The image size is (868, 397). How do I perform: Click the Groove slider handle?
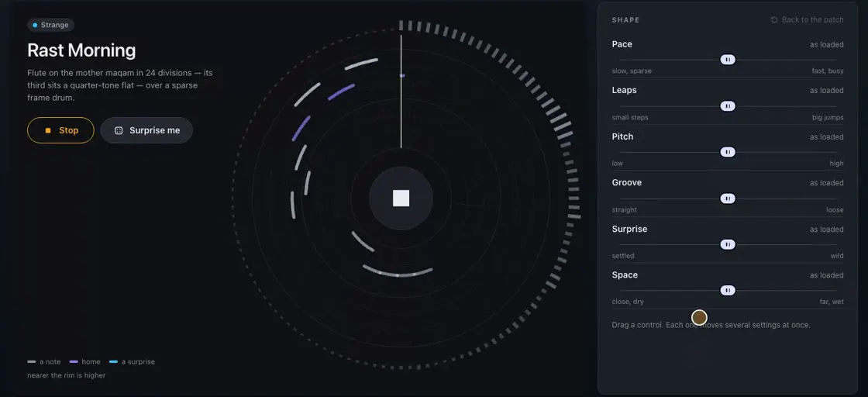click(728, 198)
